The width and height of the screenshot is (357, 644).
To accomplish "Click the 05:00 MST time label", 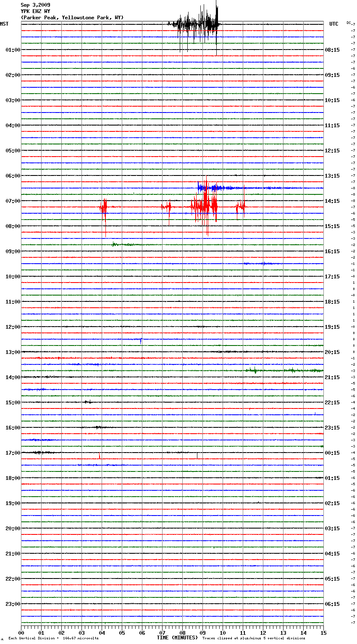I will [x=13, y=151].
